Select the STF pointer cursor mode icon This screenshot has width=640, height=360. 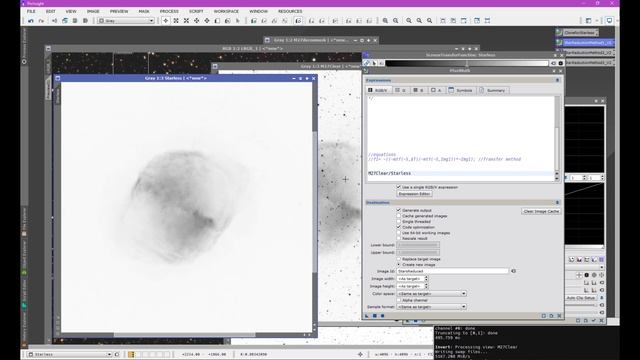pyautogui.click(x=374, y=63)
